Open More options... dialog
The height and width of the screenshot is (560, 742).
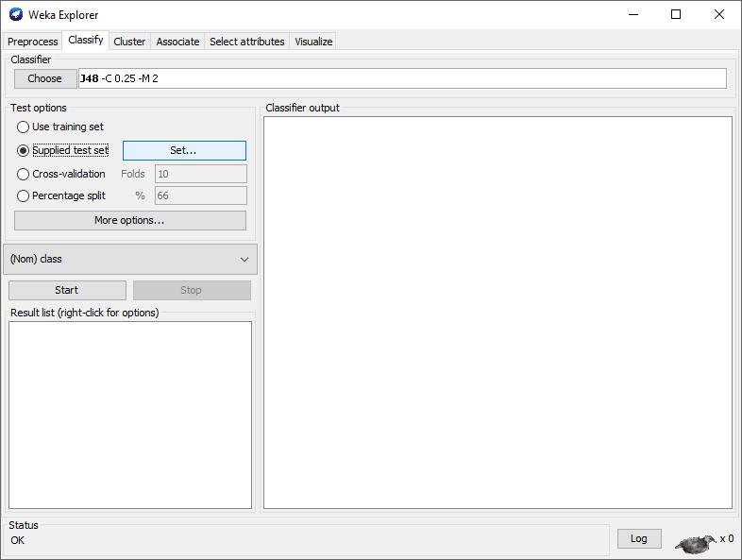pos(130,221)
